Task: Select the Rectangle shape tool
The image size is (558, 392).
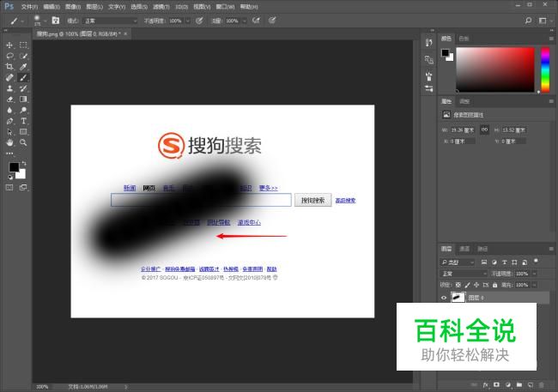Action: coord(23,132)
